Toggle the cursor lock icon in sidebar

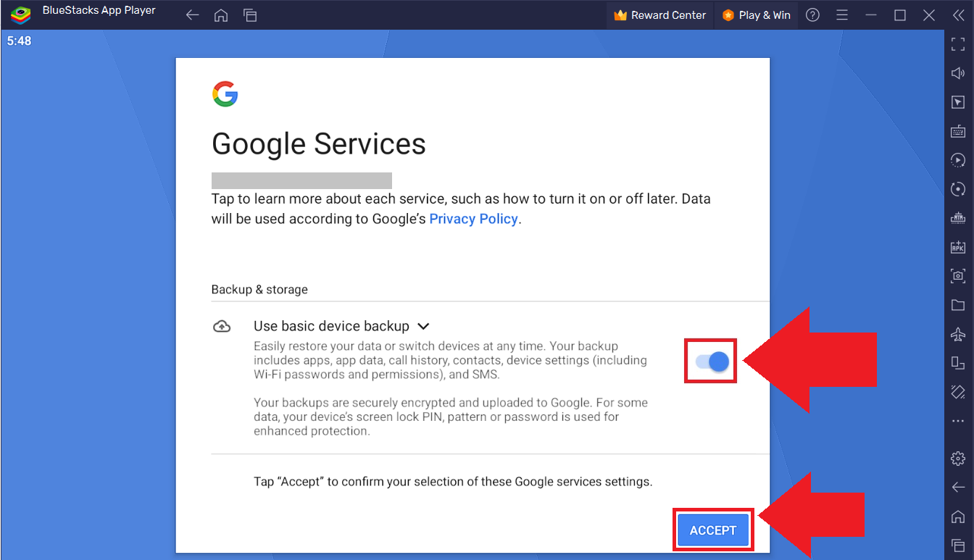958,102
